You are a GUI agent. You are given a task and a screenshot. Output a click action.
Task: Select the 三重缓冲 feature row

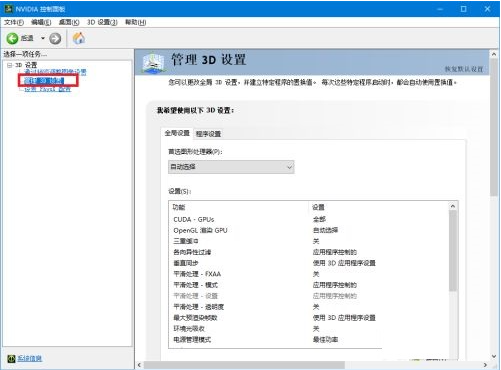click(x=309, y=241)
